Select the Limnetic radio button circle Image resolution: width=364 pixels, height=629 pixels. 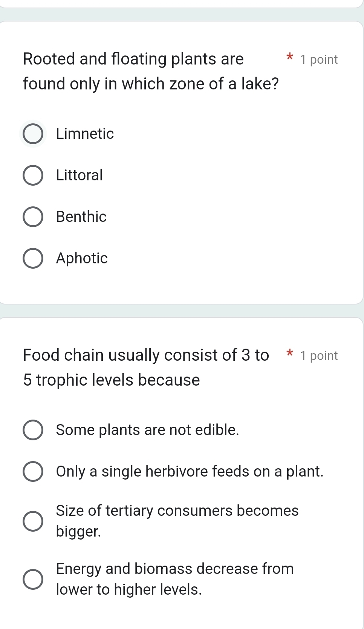(x=33, y=134)
